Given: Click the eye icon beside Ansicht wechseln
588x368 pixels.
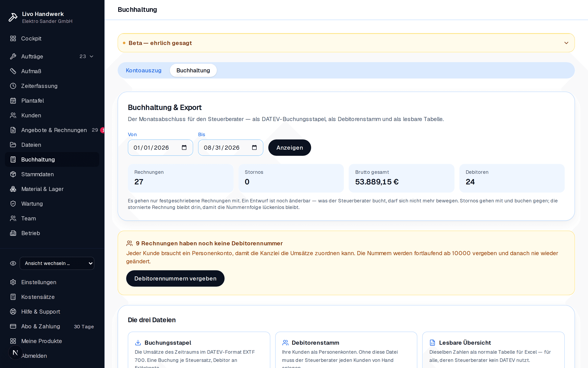Looking at the screenshot, I should (x=13, y=263).
